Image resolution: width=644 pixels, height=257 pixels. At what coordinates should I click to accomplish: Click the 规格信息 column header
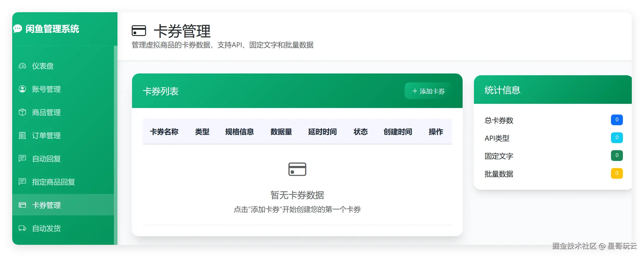(x=240, y=132)
